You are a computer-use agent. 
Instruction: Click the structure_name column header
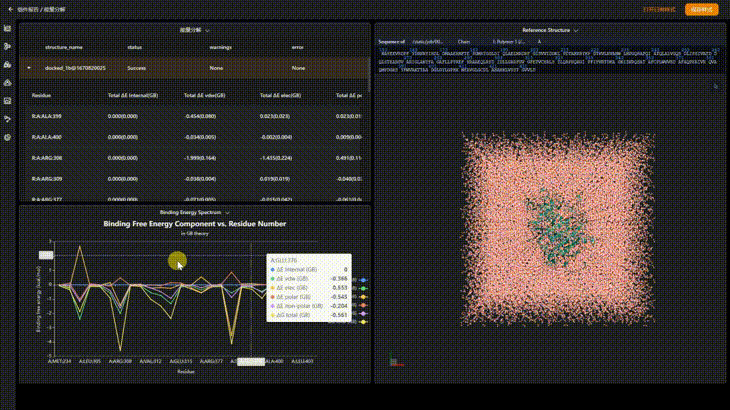[x=64, y=47]
